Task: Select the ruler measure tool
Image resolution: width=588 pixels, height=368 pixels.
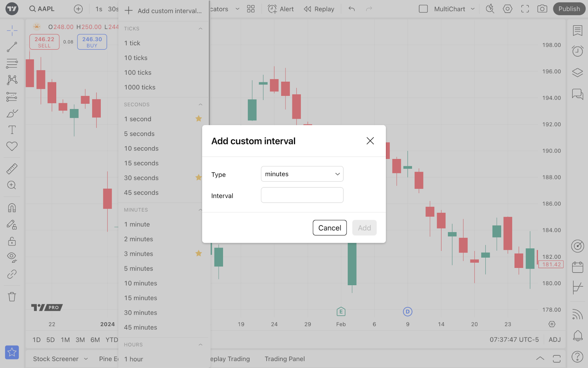Action: [12, 169]
